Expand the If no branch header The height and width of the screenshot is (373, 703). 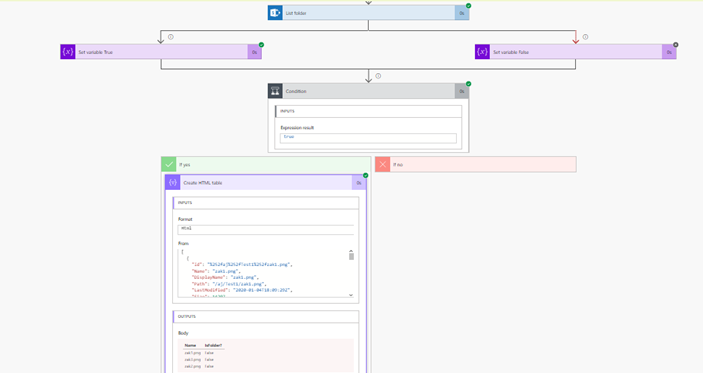click(476, 165)
